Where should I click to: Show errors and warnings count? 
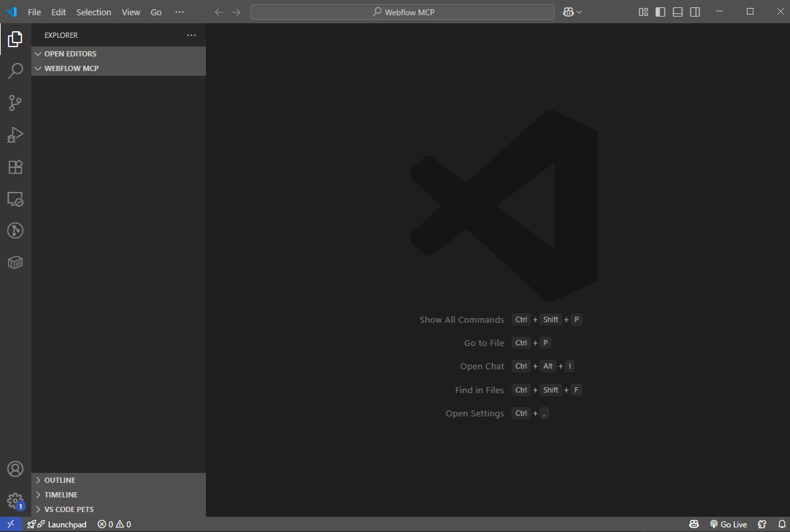click(114, 525)
